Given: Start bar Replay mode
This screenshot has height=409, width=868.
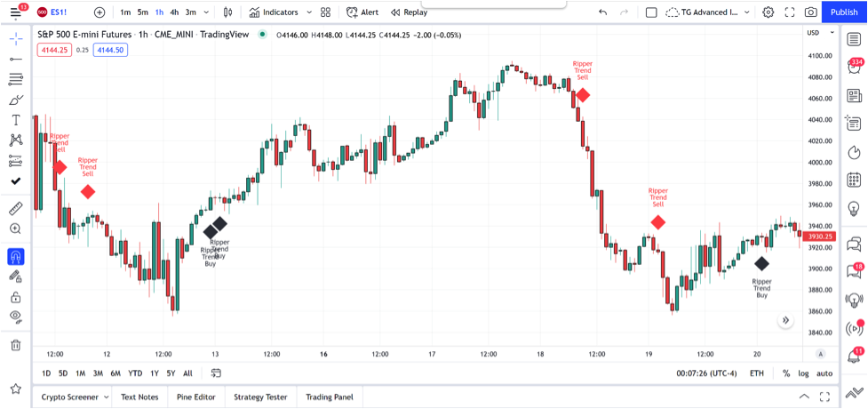Looking at the screenshot, I should click(x=409, y=12).
